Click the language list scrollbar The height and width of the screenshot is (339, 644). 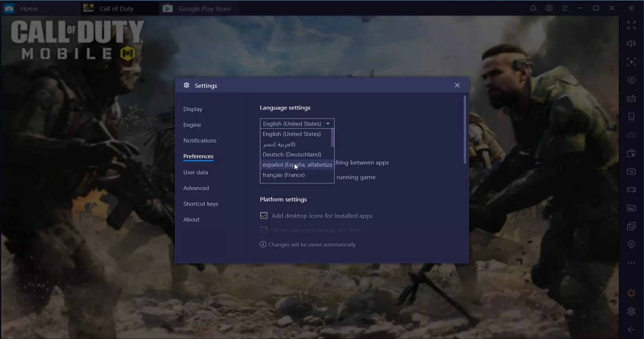[x=333, y=138]
